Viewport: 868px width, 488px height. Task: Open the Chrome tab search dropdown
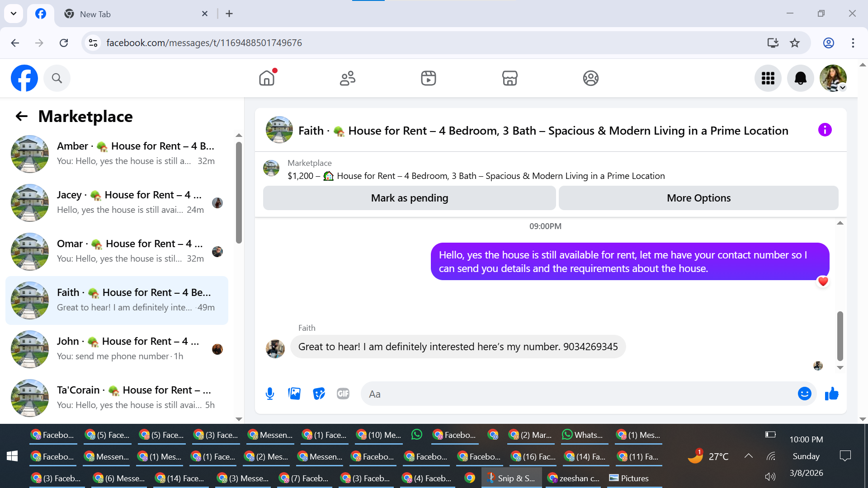pyautogui.click(x=14, y=14)
